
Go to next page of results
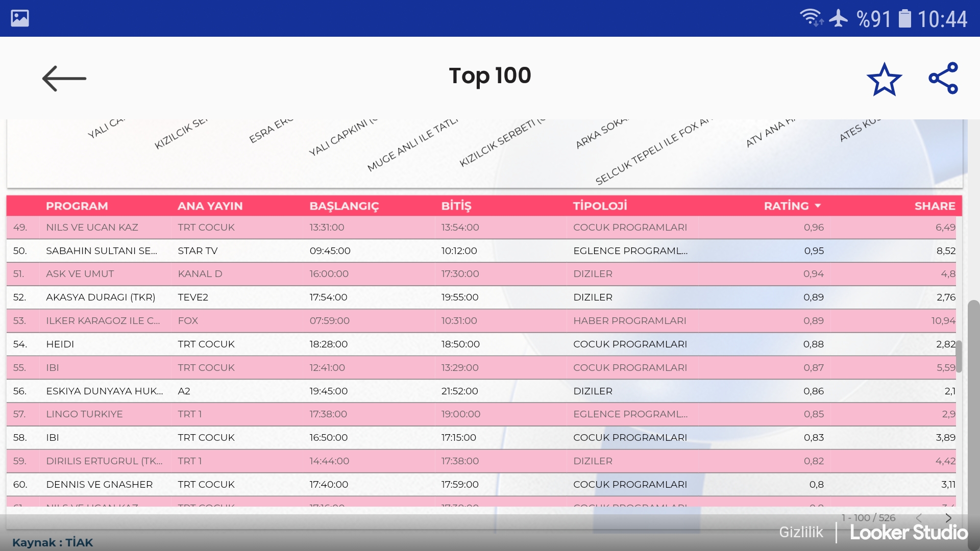pyautogui.click(x=948, y=518)
